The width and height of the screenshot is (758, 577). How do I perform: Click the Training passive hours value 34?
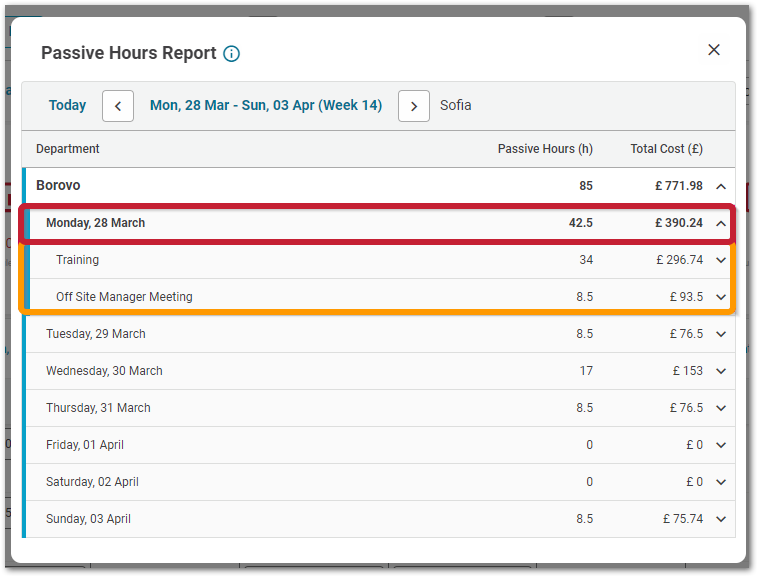tap(586, 260)
